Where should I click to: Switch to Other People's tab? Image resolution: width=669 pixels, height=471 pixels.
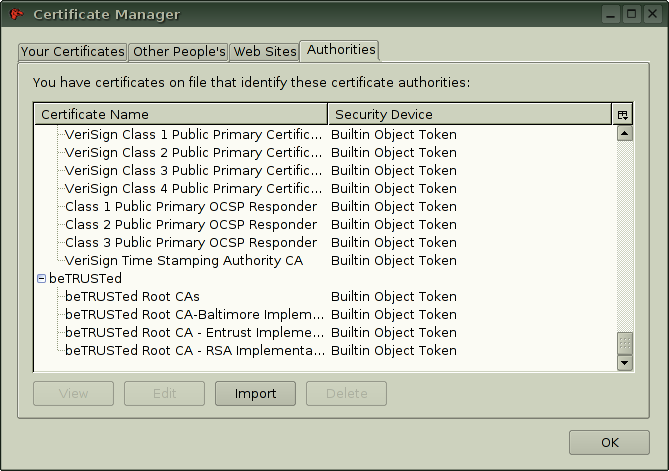click(179, 52)
